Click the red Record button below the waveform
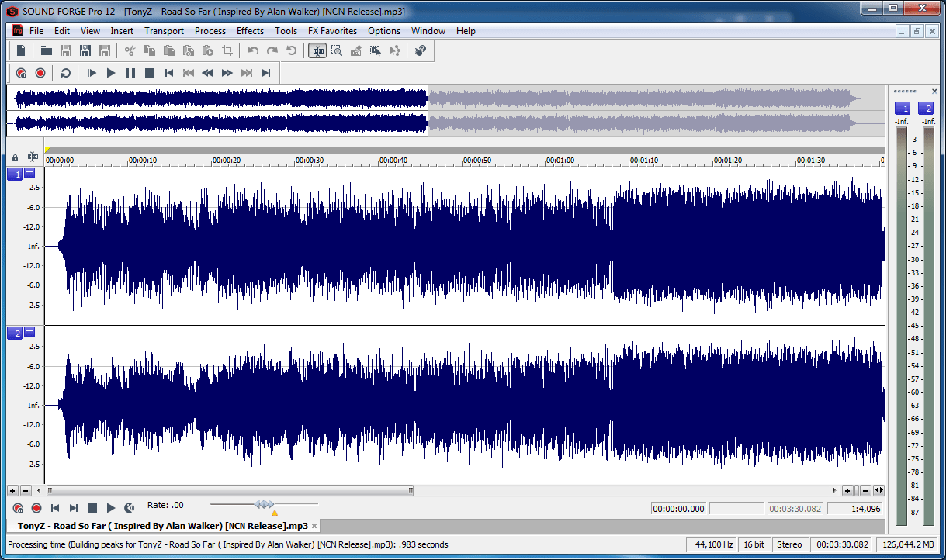 tap(36, 508)
